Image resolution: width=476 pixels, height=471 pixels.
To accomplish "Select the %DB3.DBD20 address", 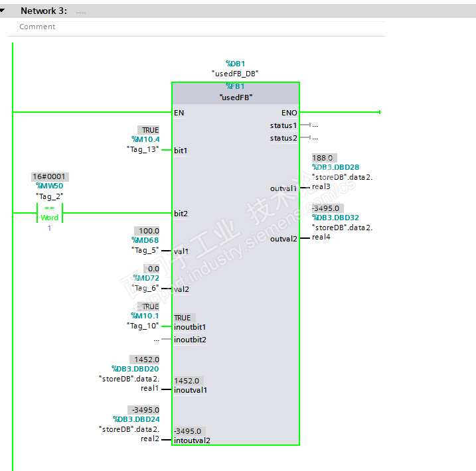I will tap(135, 369).
